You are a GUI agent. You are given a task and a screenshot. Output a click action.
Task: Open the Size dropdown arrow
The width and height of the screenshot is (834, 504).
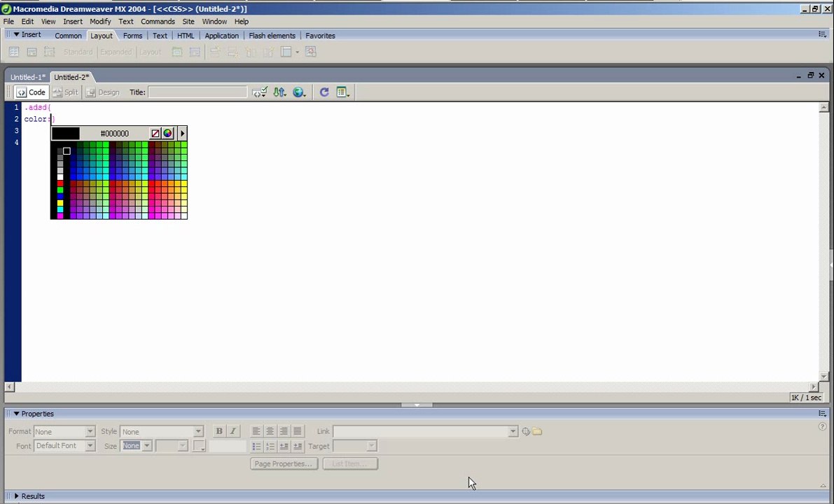point(147,445)
